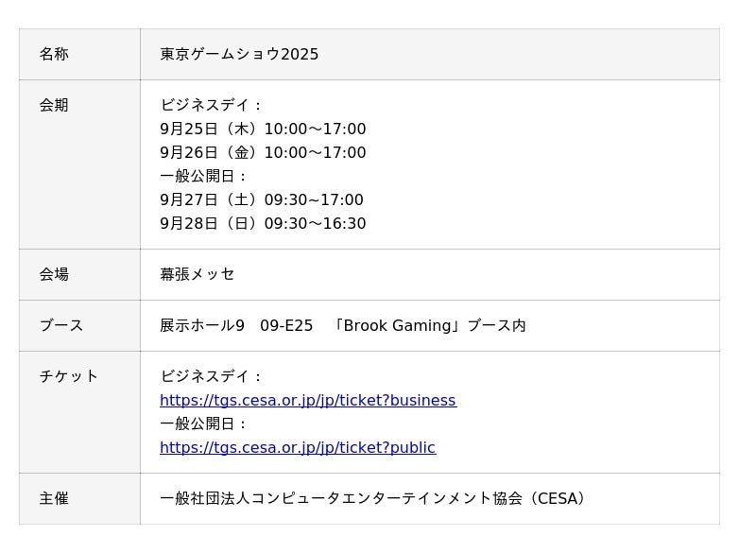Click the 東京ゲームショウ2025 text
This screenshot has width=756, height=553.
[239, 54]
